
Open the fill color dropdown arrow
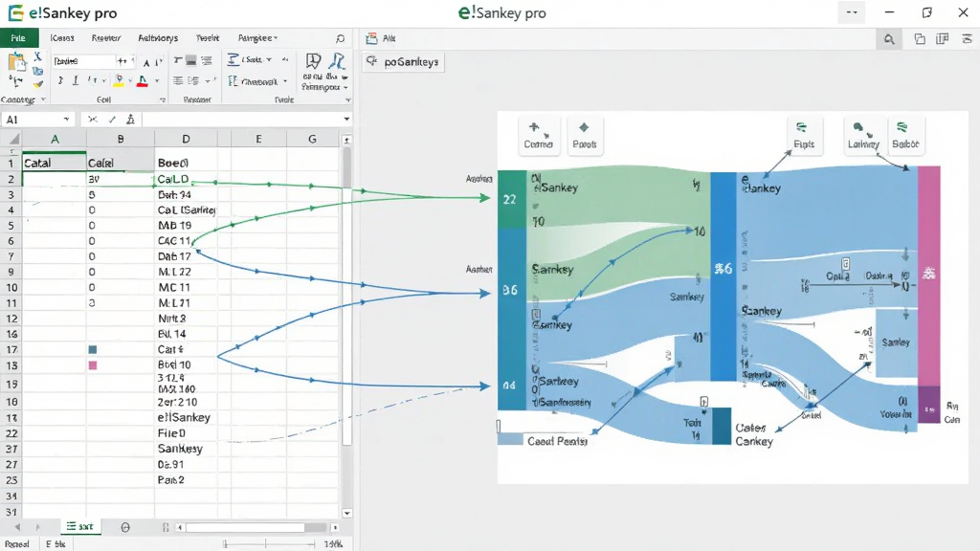click(130, 81)
